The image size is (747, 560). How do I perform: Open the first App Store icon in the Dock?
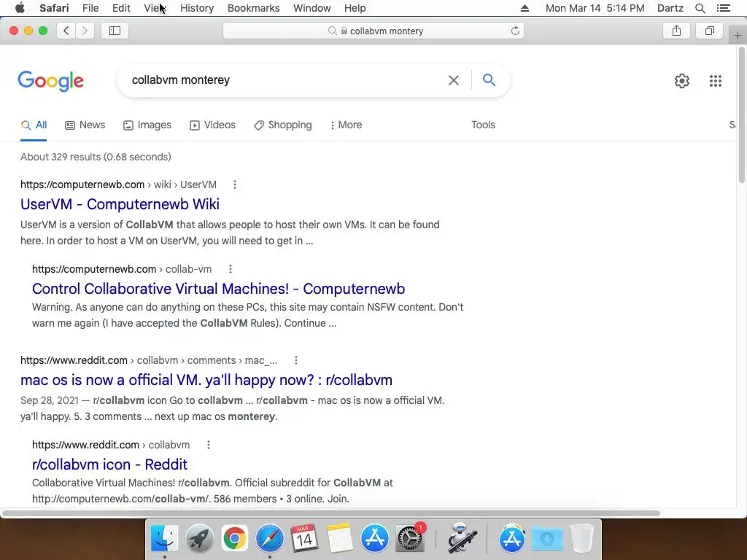(x=374, y=539)
